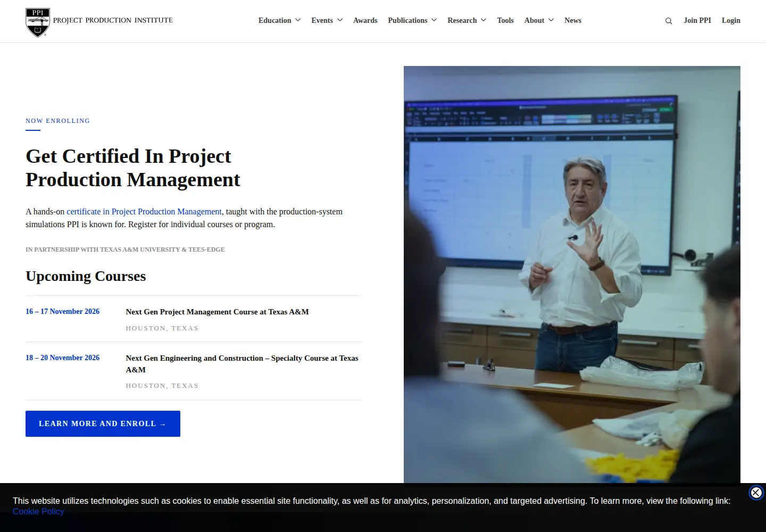This screenshot has height=532, width=766.
Task: Dismiss the cookie banner with X icon
Action: 756,493
